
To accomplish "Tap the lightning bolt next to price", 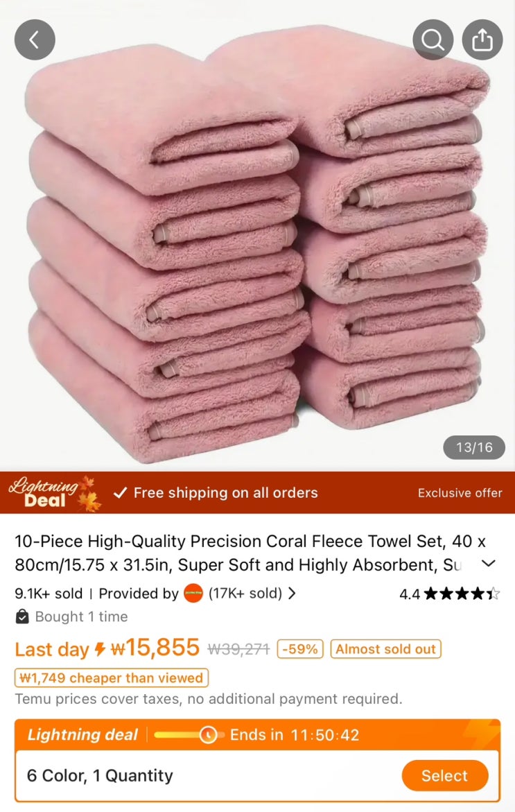I will pyautogui.click(x=100, y=649).
